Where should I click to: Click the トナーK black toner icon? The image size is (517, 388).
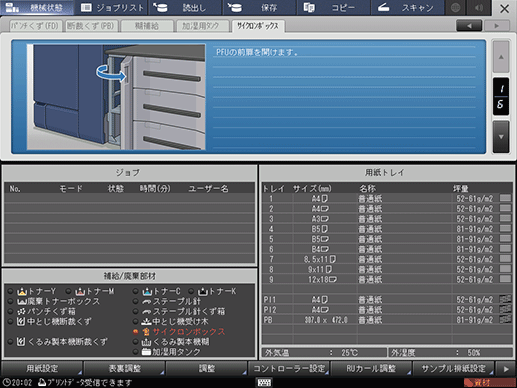pyautogui.click(x=203, y=292)
